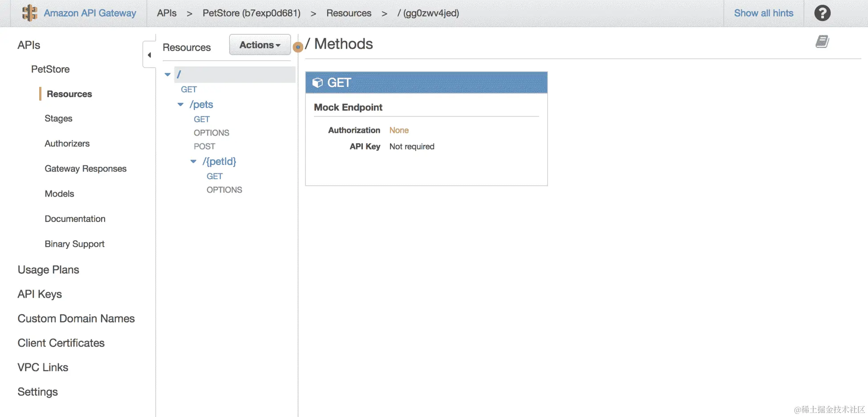Click the API Key label
The image size is (868, 417).
point(365,147)
